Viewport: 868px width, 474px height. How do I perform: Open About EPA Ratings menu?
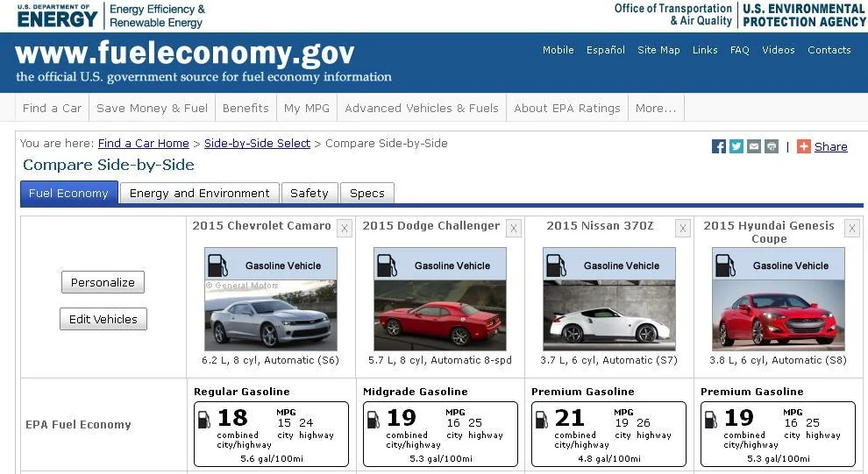tap(567, 109)
